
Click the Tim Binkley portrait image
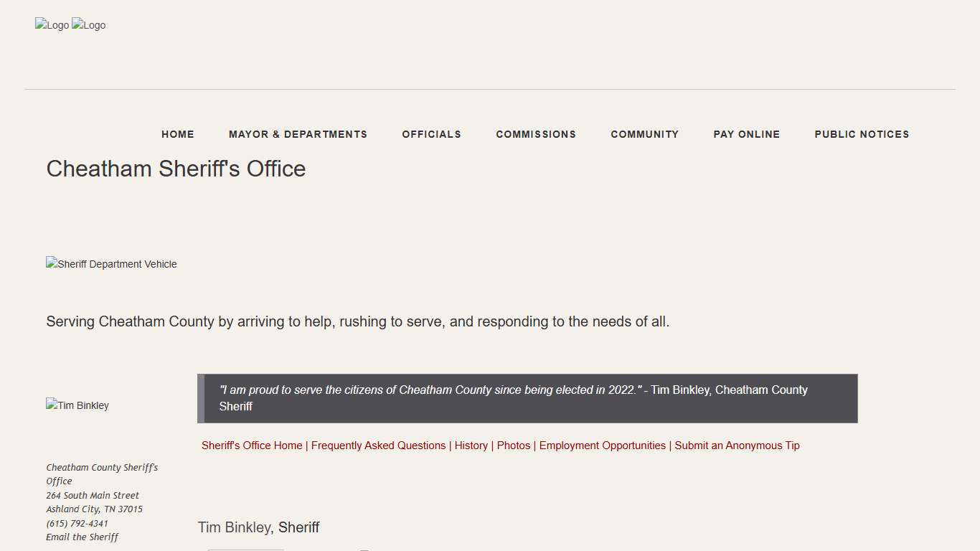coord(77,405)
